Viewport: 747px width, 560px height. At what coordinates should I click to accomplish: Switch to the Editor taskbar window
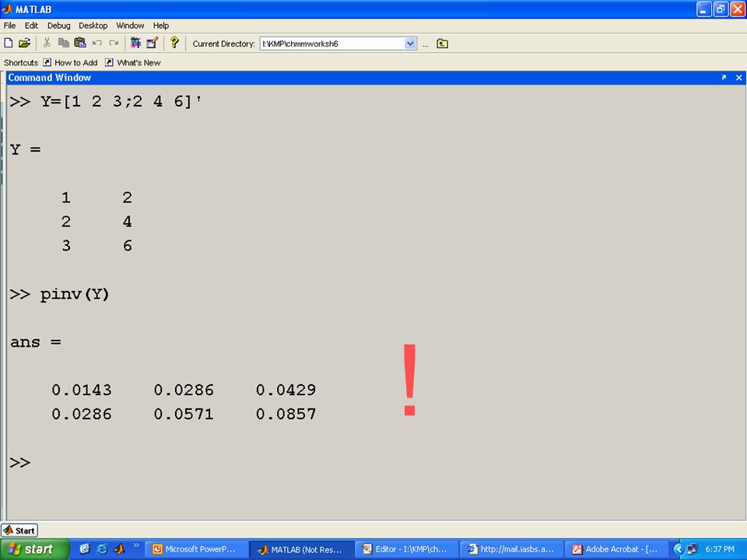[x=406, y=550]
